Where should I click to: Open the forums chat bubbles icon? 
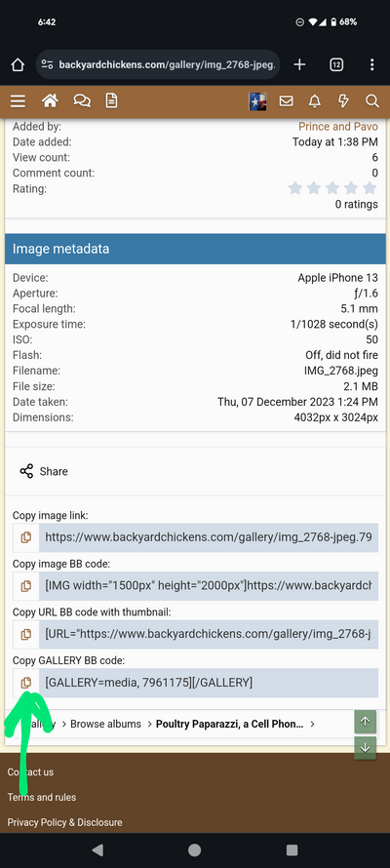point(82,100)
